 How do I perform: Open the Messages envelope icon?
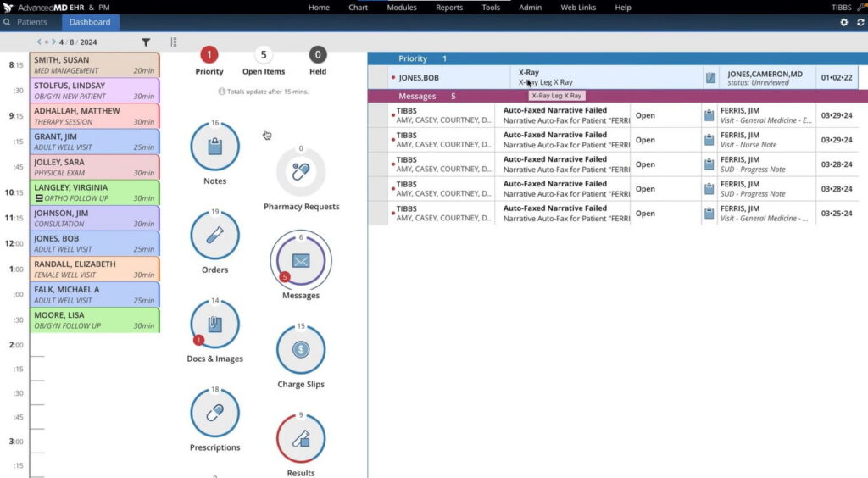pos(301,260)
